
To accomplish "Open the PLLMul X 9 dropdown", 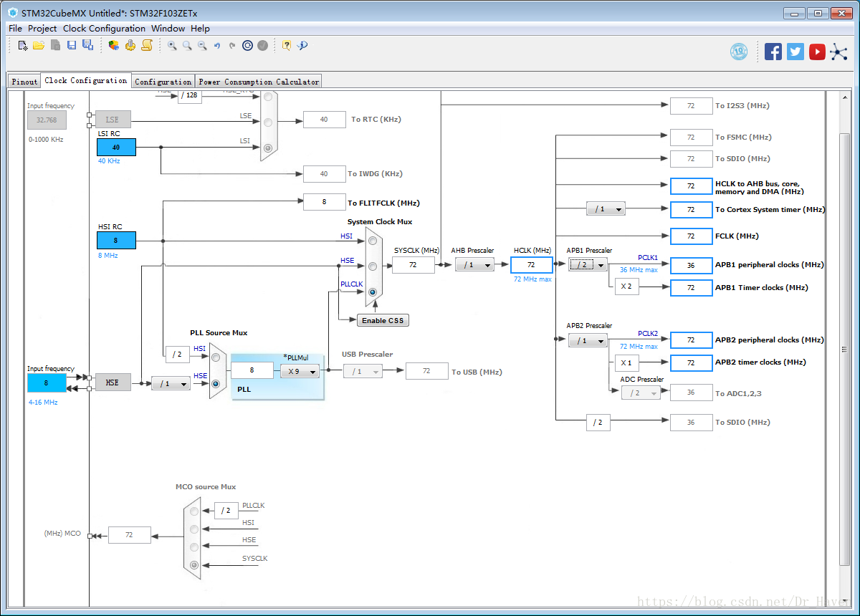I will [x=300, y=371].
